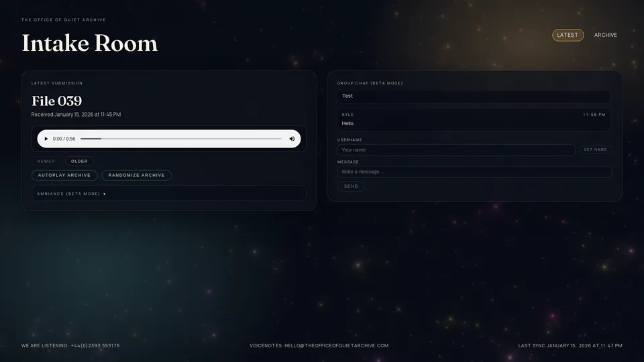Play the File 039 audio recording
The width and height of the screenshot is (644, 362).
click(46, 139)
